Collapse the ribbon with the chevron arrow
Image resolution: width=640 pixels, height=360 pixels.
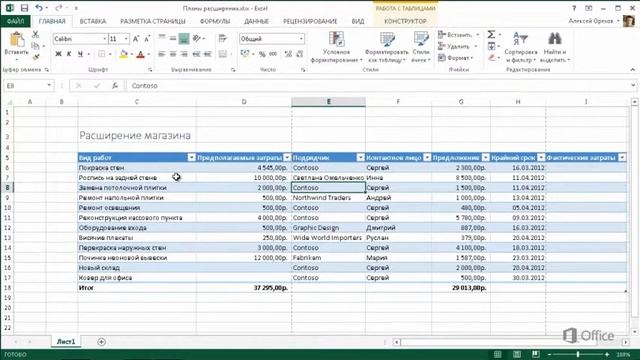click(x=632, y=70)
